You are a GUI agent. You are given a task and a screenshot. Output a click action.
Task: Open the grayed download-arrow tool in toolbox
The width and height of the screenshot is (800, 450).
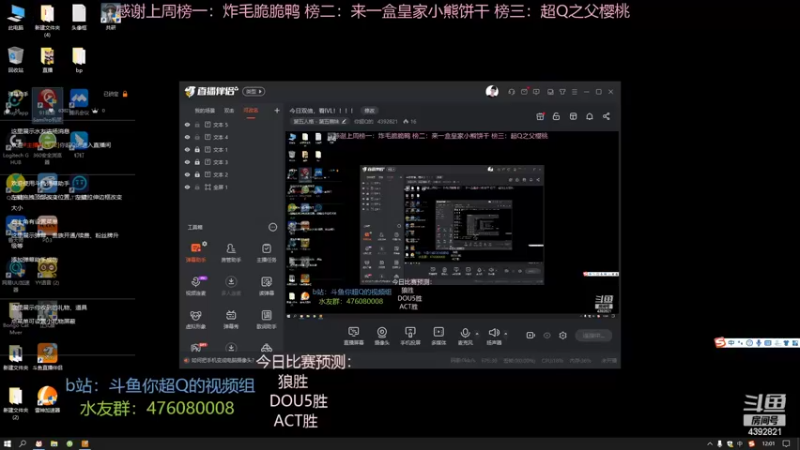[x=231, y=285]
